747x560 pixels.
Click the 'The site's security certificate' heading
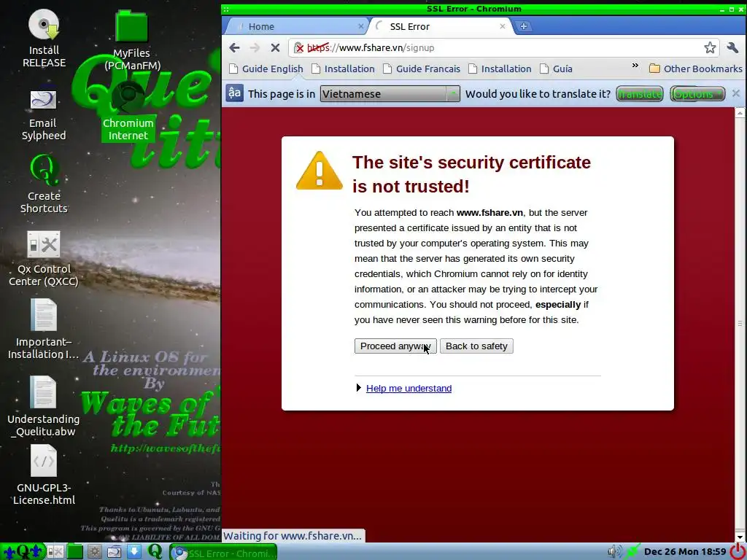pyautogui.click(x=471, y=174)
